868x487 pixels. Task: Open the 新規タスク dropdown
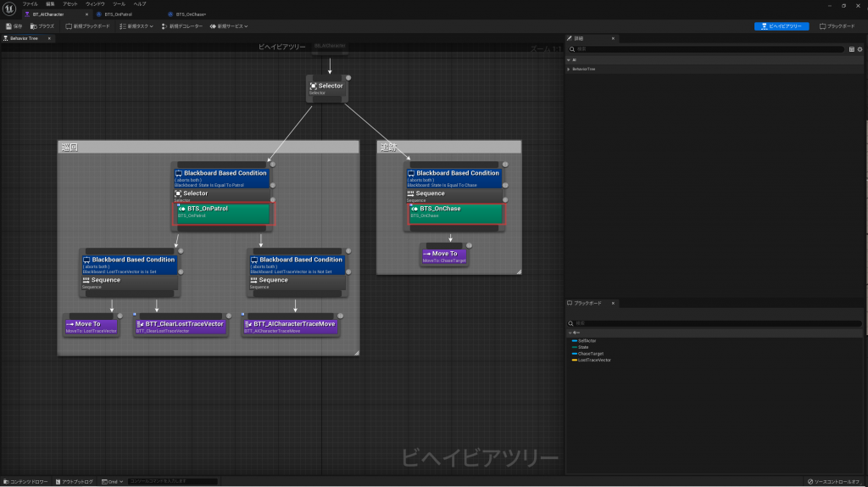point(137,26)
